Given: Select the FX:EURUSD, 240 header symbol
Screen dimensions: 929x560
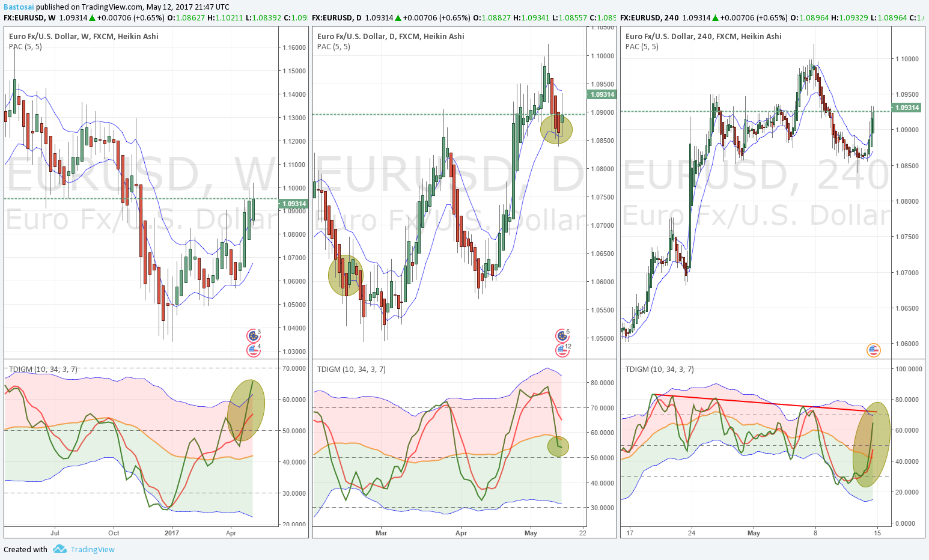Looking at the screenshot, I should click(650, 18).
